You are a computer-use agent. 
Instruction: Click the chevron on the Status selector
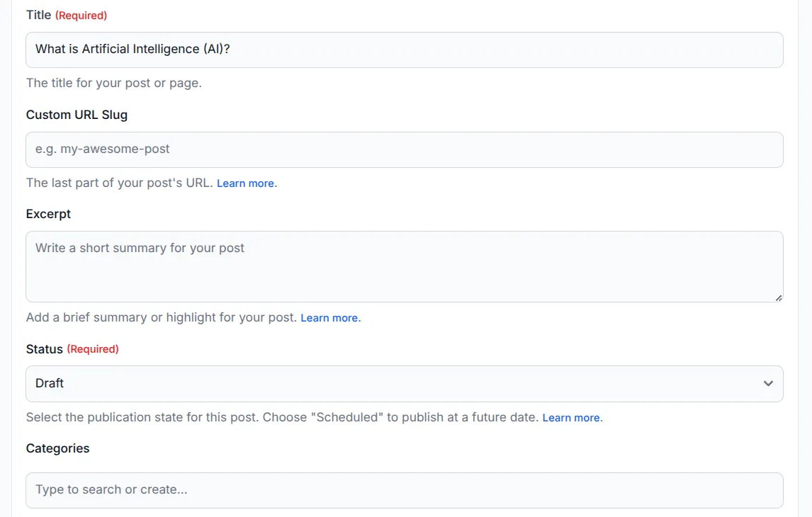768,383
